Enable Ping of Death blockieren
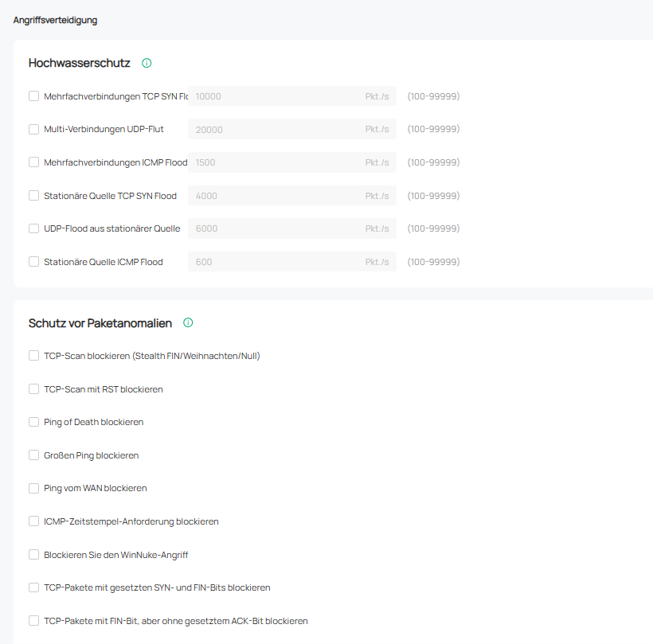 pos(34,422)
